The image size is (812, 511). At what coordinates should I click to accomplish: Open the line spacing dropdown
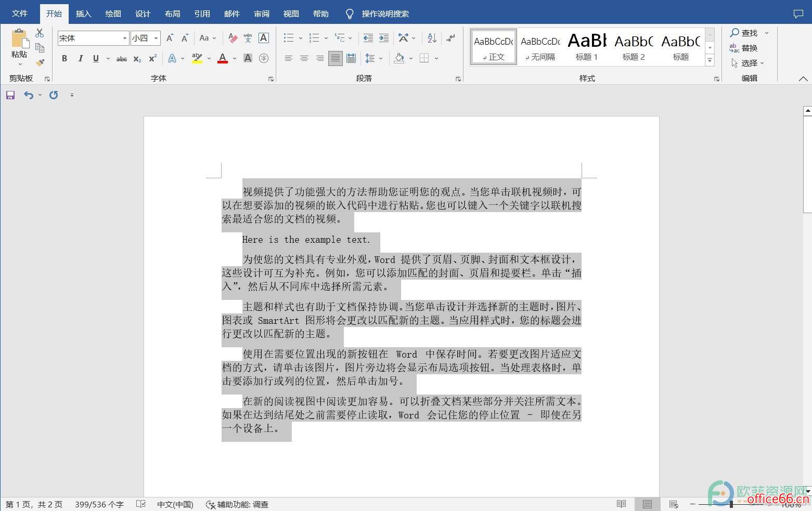pyautogui.click(x=374, y=58)
